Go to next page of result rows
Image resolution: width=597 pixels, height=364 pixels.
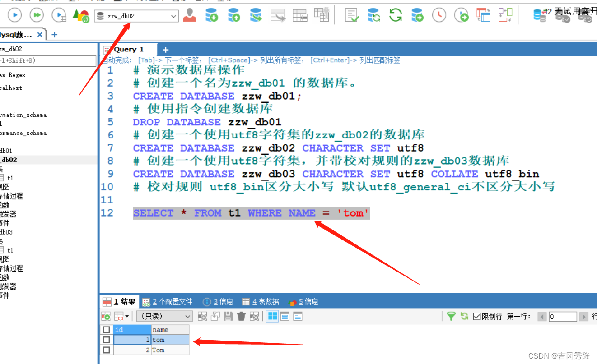584,317
